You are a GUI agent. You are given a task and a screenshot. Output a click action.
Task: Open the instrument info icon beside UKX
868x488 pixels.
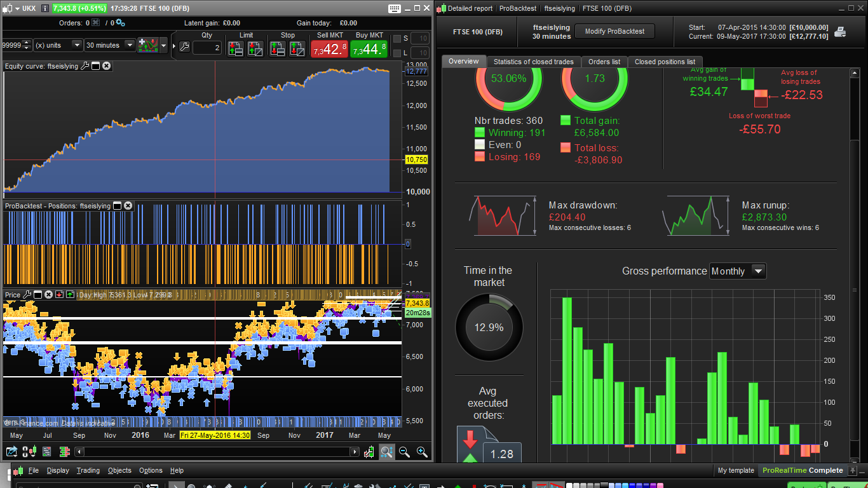[44, 8]
